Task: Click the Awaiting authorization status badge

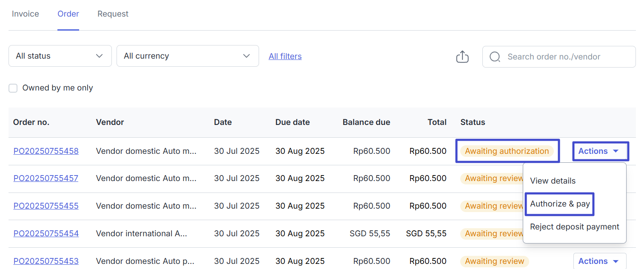Action: [507, 151]
